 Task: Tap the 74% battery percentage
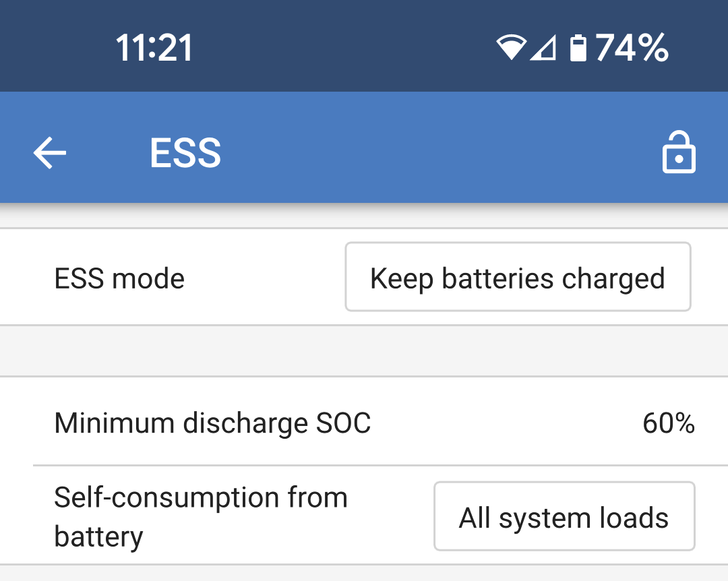click(632, 49)
